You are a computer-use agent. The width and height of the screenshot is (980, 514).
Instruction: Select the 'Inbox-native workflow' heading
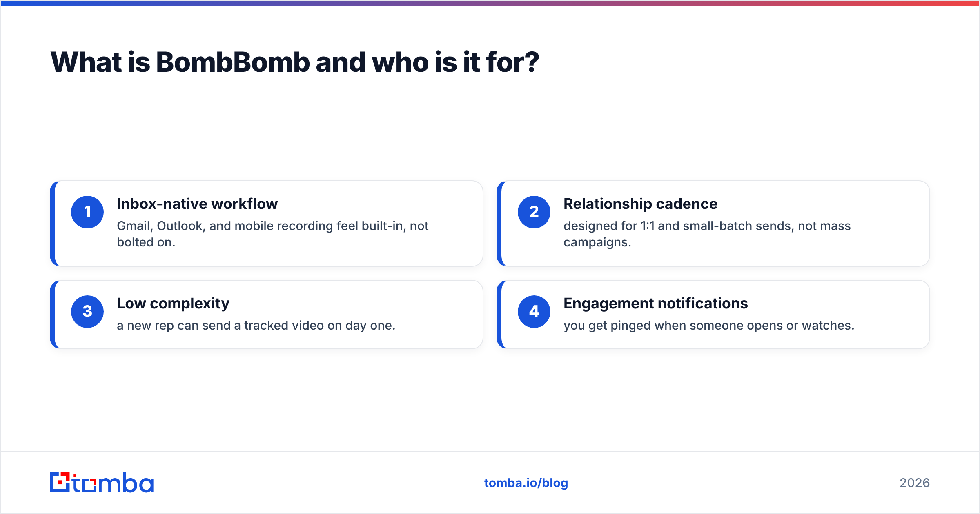tap(197, 204)
